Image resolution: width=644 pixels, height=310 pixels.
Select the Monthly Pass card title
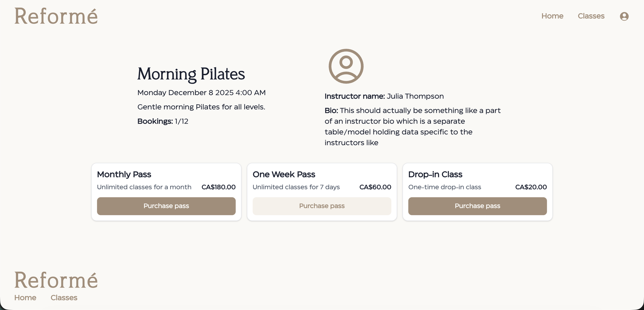tap(124, 174)
